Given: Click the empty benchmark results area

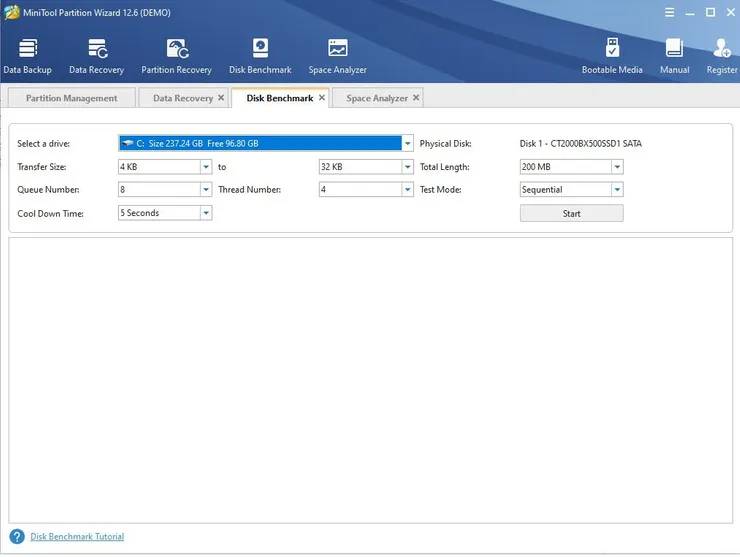Looking at the screenshot, I should tap(370, 380).
